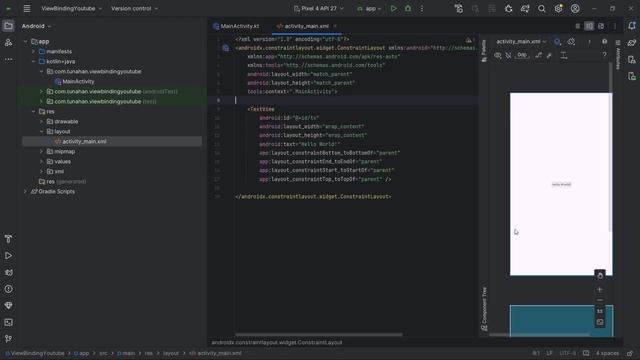Viewport: 640px width, 360px height.
Task: Open ViewBindingYoutube project dropdown
Action: point(71,8)
